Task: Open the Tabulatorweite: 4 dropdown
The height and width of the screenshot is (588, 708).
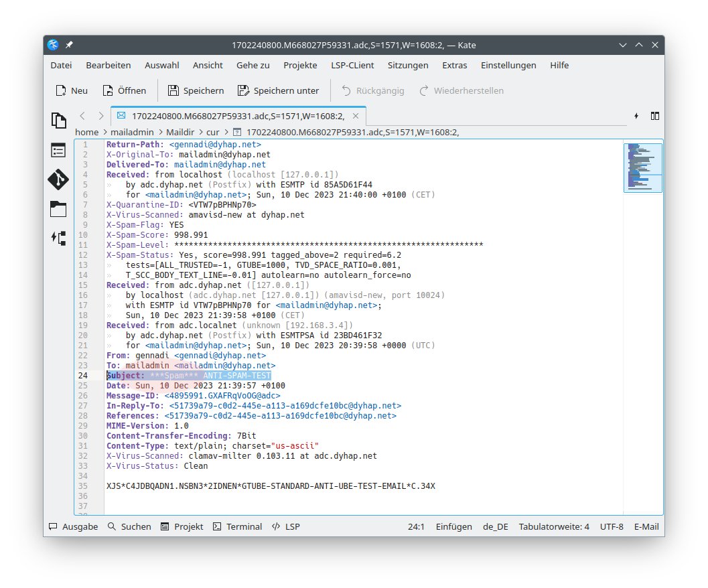Action: [553, 526]
